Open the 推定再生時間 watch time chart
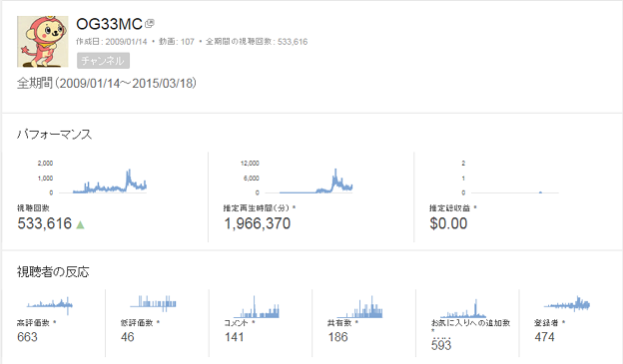Screen dimensions: 623x364 click(297, 178)
